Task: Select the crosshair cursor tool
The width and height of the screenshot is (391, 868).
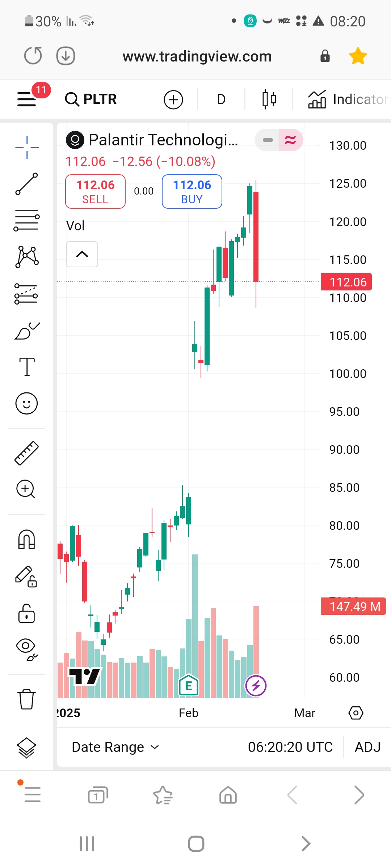Action: (27, 147)
